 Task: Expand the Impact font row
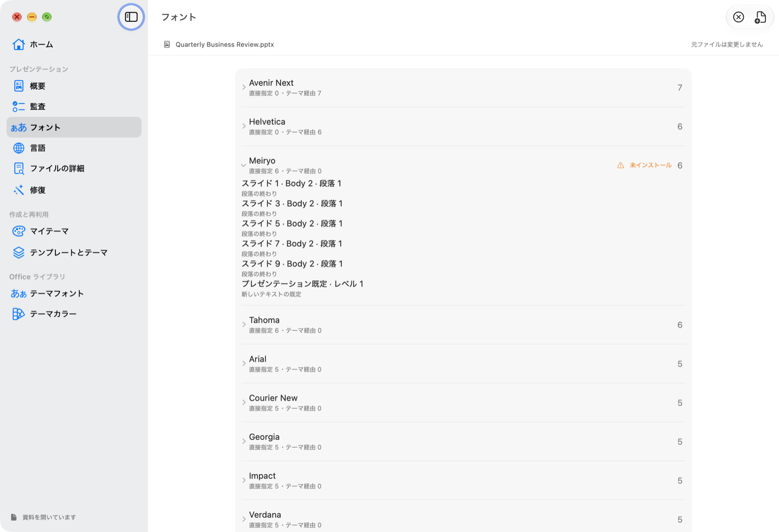pyautogui.click(x=244, y=480)
